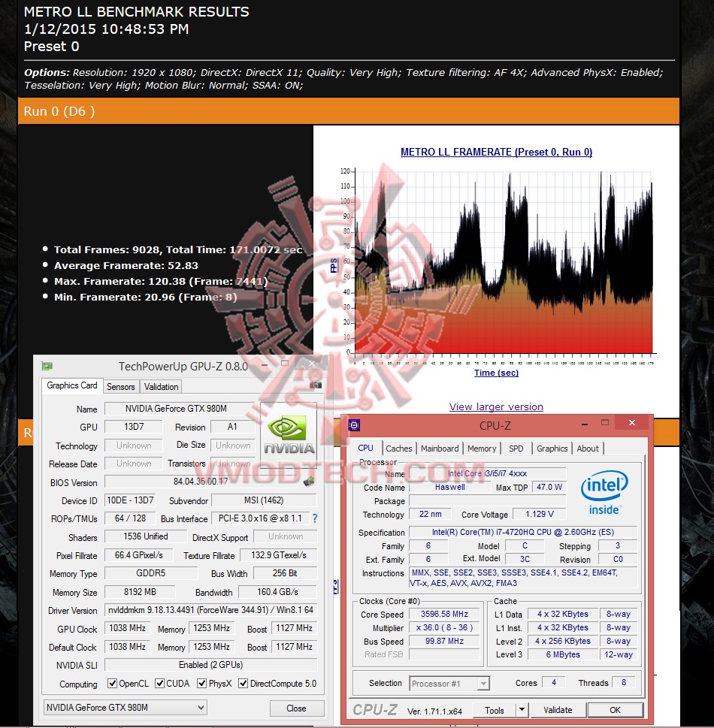Toggle the DirectCompute 5.0 checkbox
The width and height of the screenshot is (714, 728).
[243, 684]
